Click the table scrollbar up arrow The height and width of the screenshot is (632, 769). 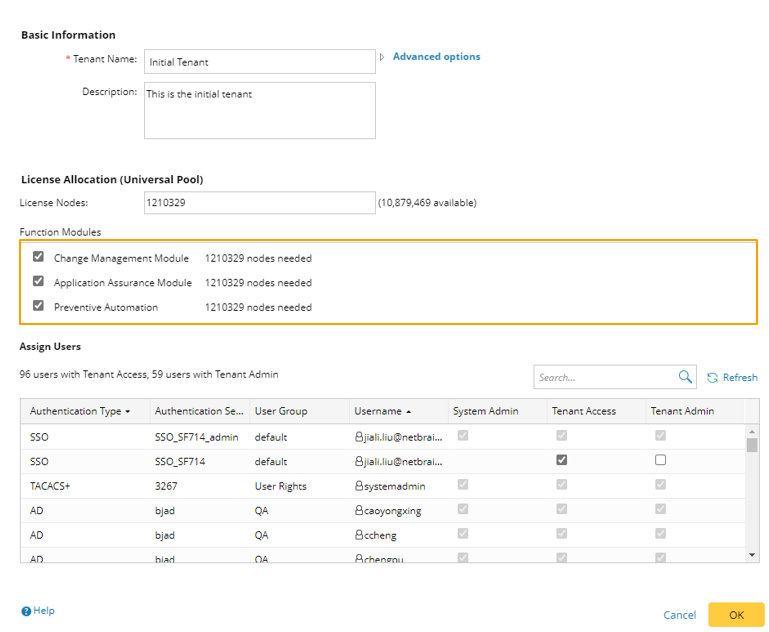pos(752,432)
